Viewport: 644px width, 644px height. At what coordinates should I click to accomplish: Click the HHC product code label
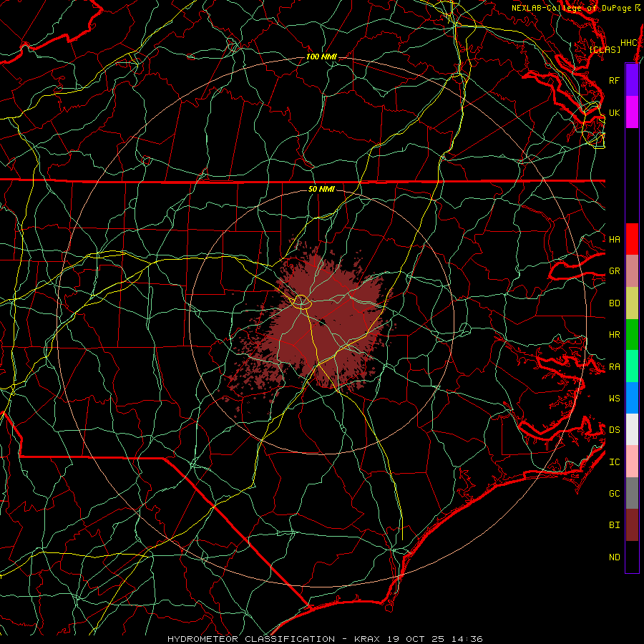(628, 43)
